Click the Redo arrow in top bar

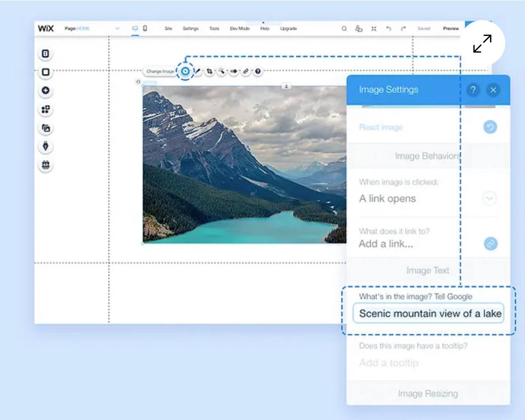click(x=404, y=28)
